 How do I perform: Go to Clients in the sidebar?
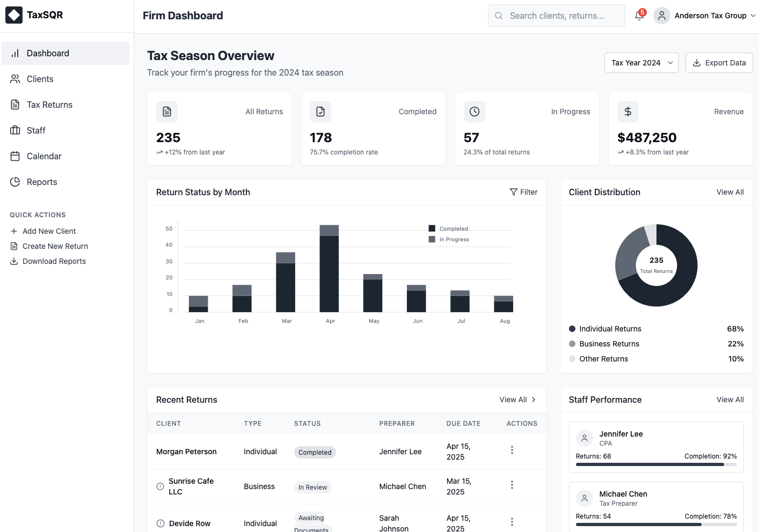pos(40,79)
